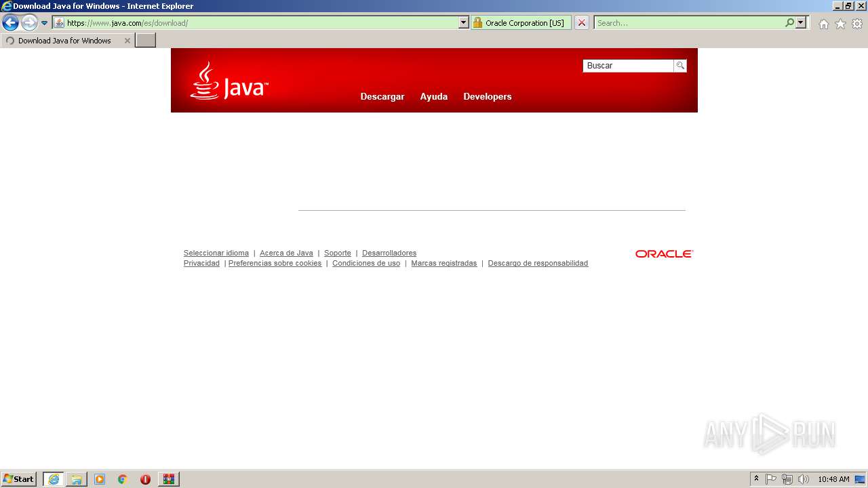Minimize the Internet Explorer window
868x488 pixels.
tap(837, 5)
